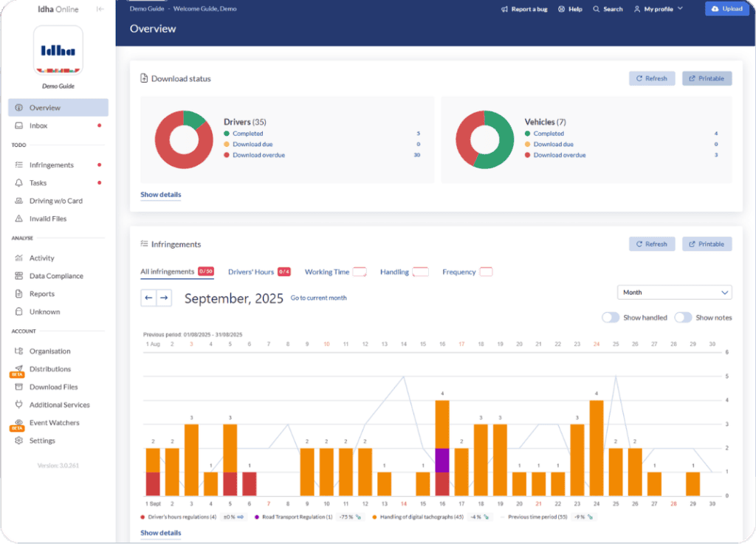
Task: Click the Upload button
Action: coord(727,9)
